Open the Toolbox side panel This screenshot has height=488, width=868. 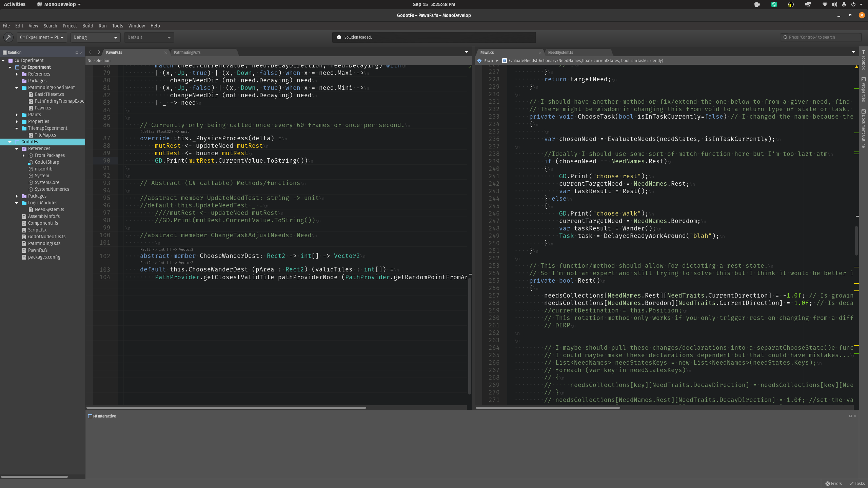(x=864, y=60)
